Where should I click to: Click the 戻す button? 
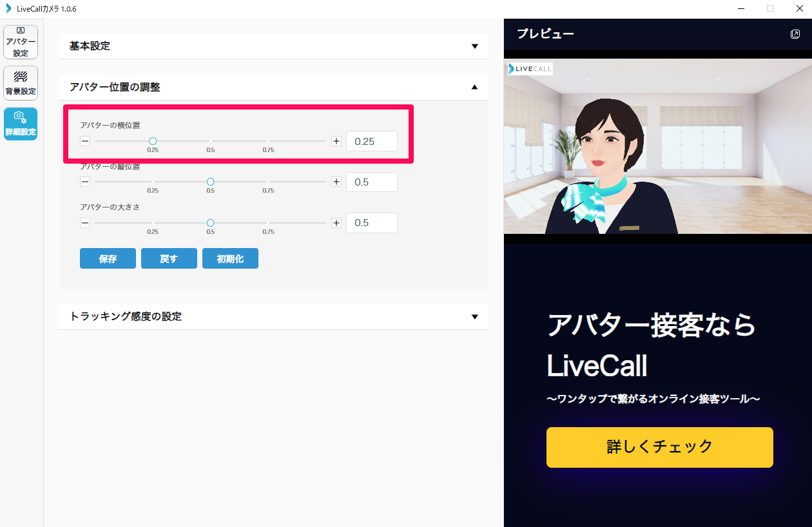[x=169, y=258]
